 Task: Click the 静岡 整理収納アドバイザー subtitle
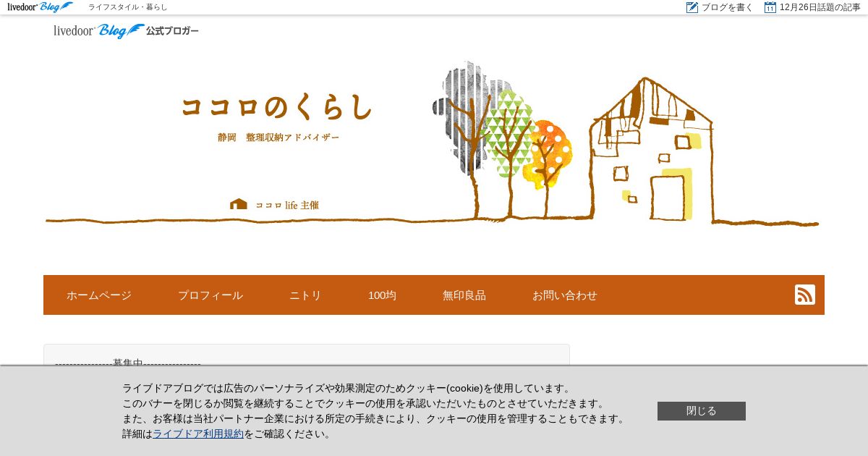(278, 138)
